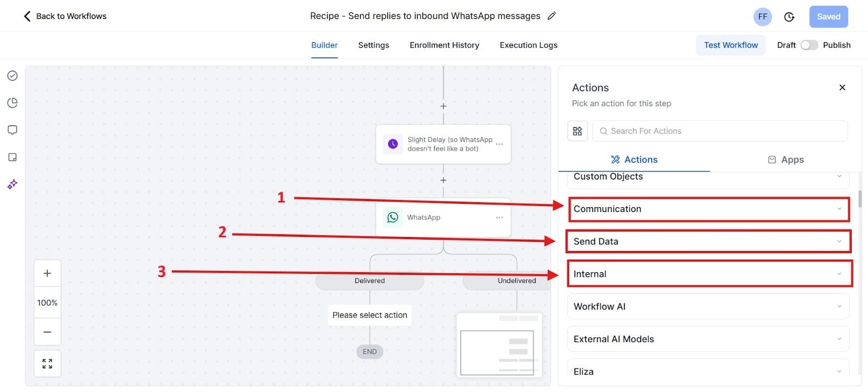Expand the Communication actions category

[709, 209]
